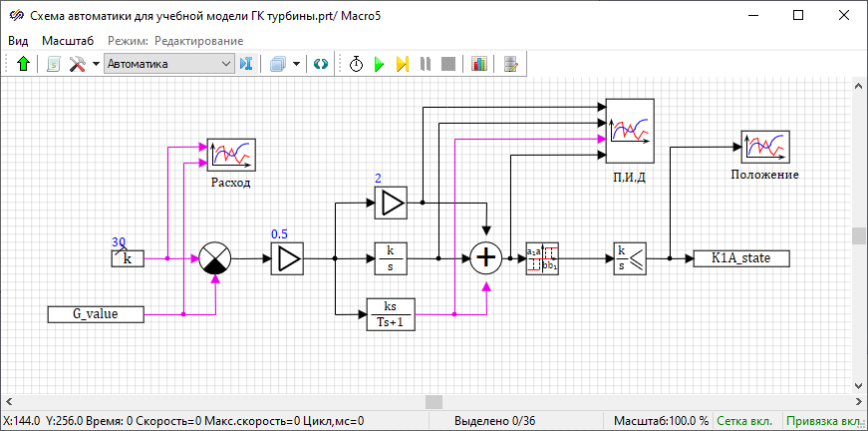868x431 pixels.
Task: Select the Расход graph block
Action: [x=231, y=155]
